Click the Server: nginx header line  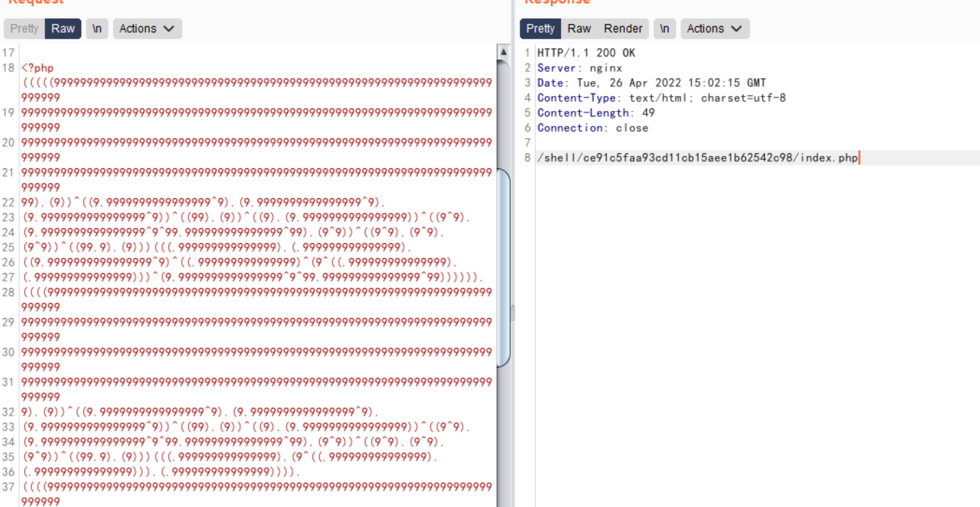click(x=579, y=68)
